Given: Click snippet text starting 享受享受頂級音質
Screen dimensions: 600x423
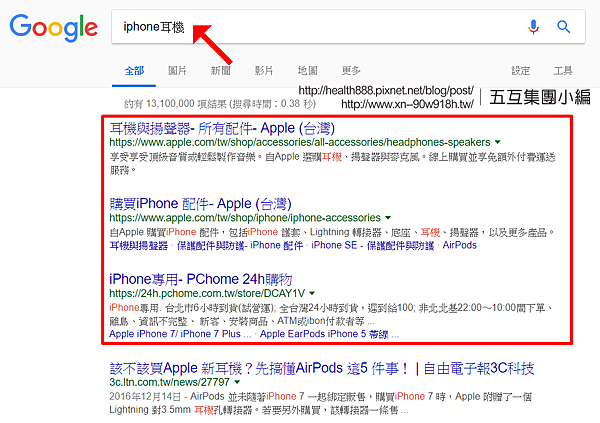Looking at the screenshot, I should tap(332, 163).
